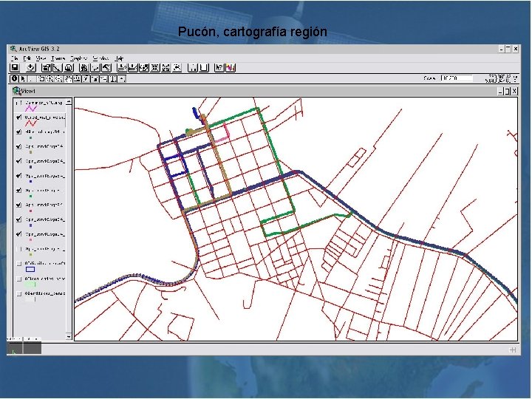
Task: Open the Help menu
Action: tap(119, 58)
